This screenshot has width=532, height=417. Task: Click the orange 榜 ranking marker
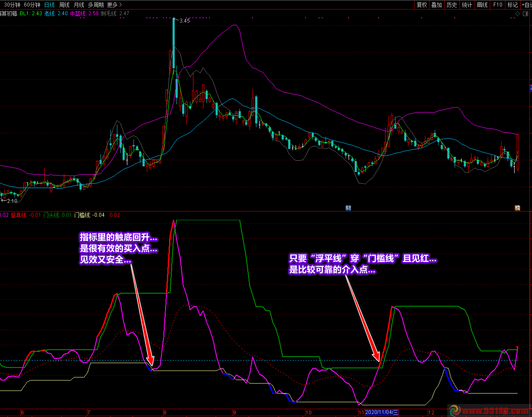click(517, 208)
